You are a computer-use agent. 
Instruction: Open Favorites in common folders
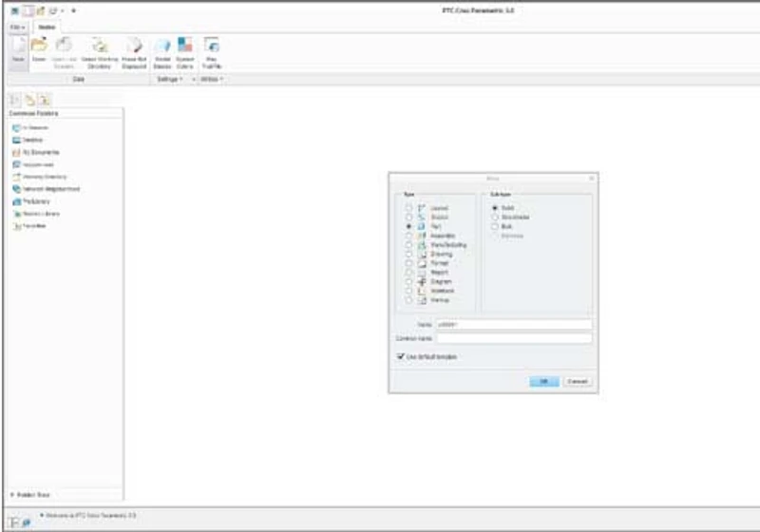[x=29, y=226]
